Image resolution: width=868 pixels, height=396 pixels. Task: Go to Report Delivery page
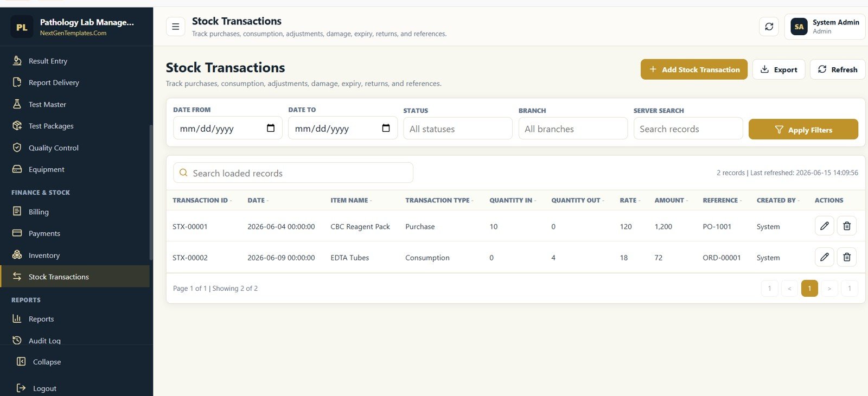click(x=76, y=82)
